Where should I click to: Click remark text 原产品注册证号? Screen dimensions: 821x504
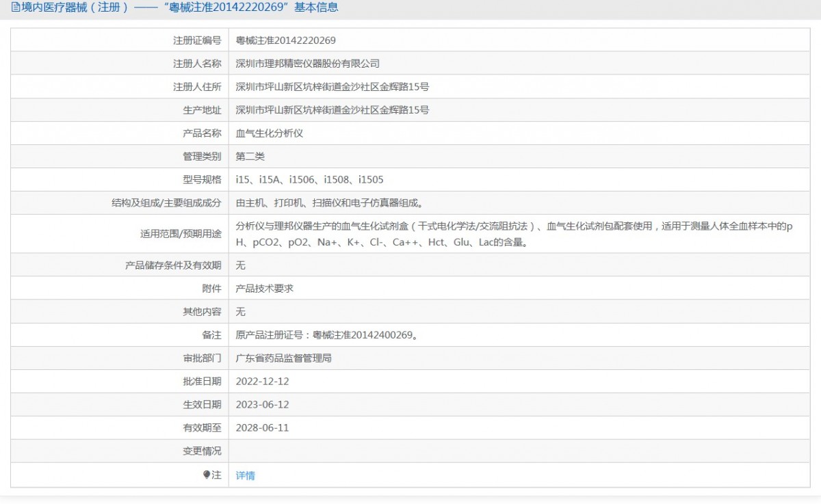[327, 335]
